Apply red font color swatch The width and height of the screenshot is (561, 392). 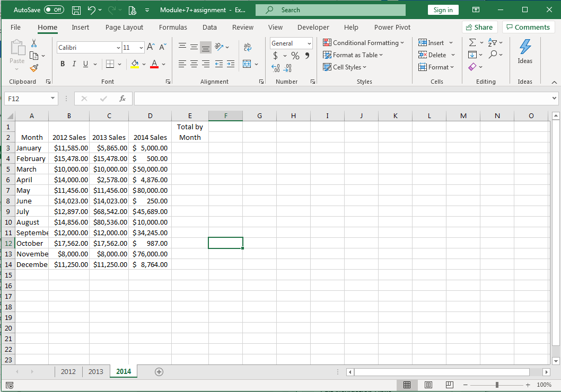(154, 64)
